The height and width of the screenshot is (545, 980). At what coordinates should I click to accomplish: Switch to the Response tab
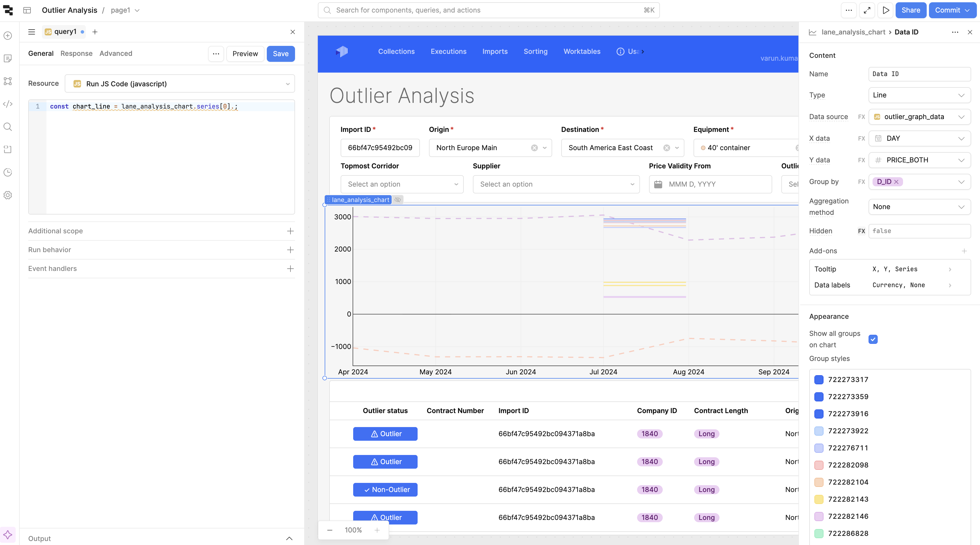point(76,54)
